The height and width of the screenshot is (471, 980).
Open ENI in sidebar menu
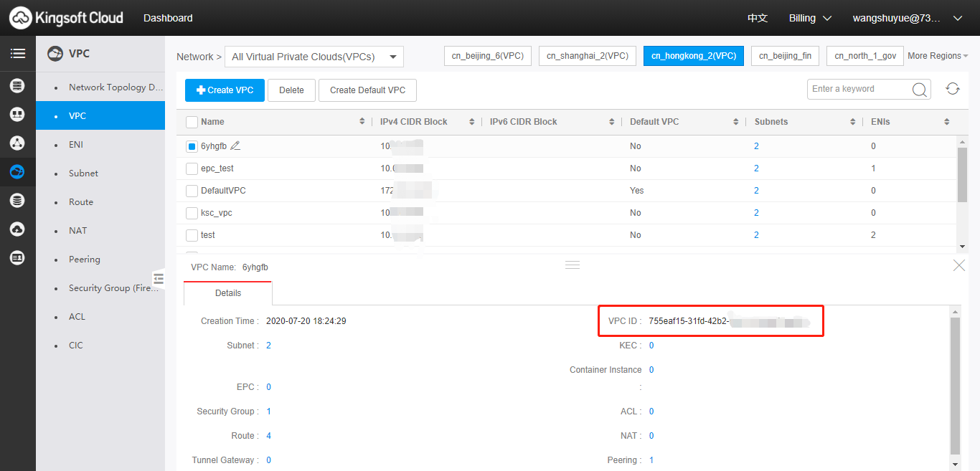click(100, 144)
